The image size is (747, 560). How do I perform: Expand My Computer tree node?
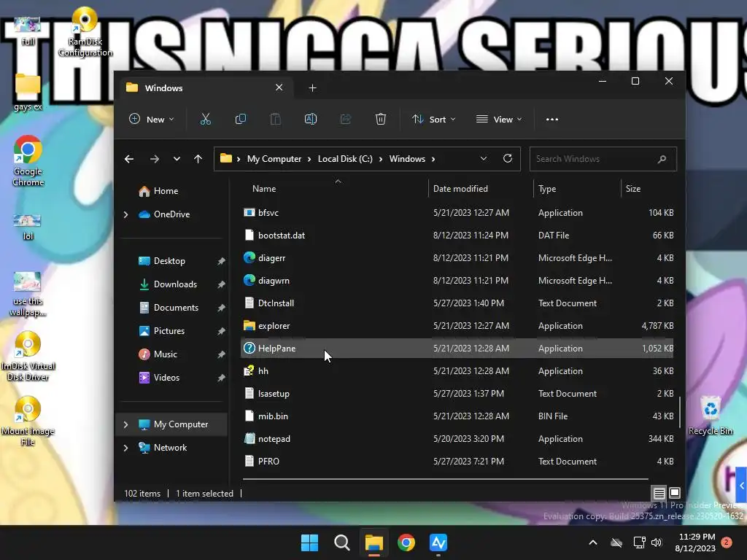[125, 424]
